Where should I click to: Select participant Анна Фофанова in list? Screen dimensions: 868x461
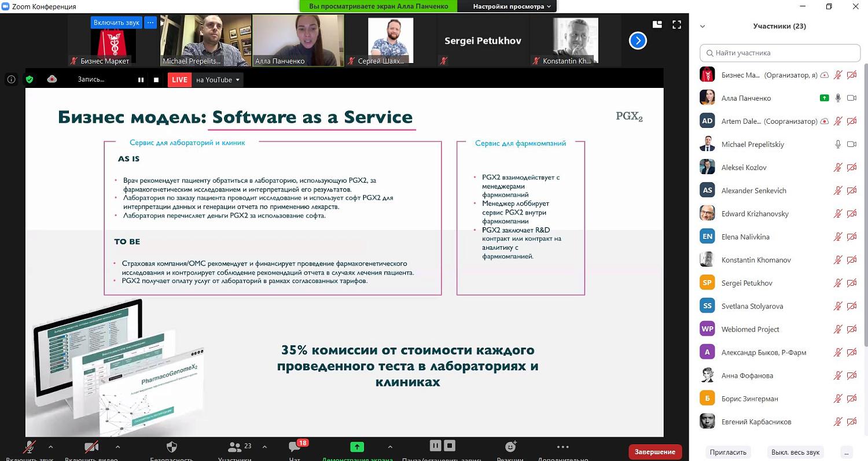point(778,375)
